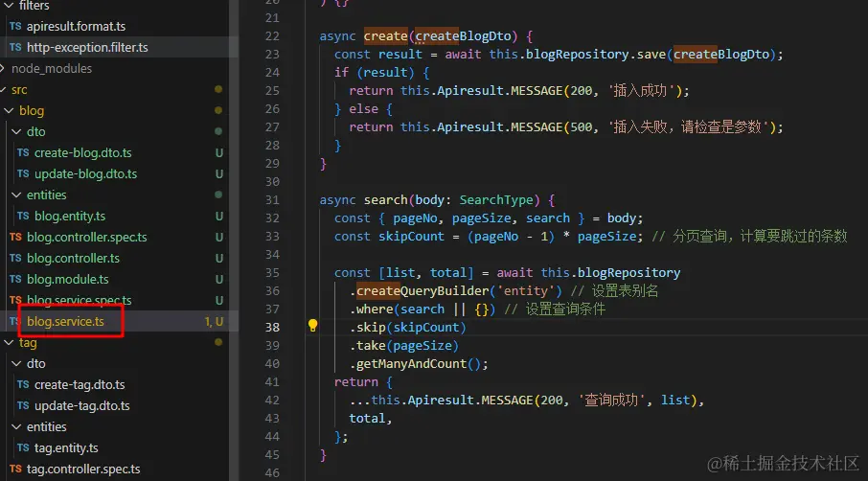Click 'createBlogDto' argument on line 23

[720, 55]
